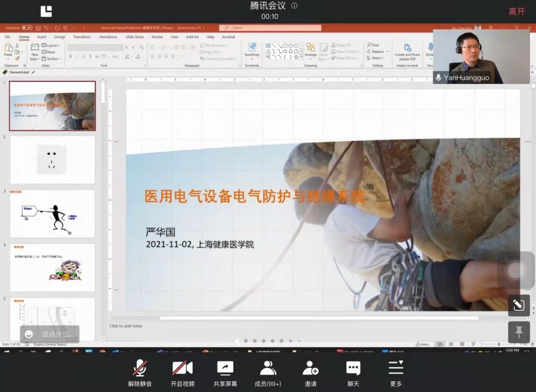
Task: Unmute microphone with 解除静音 button
Action: (x=140, y=373)
